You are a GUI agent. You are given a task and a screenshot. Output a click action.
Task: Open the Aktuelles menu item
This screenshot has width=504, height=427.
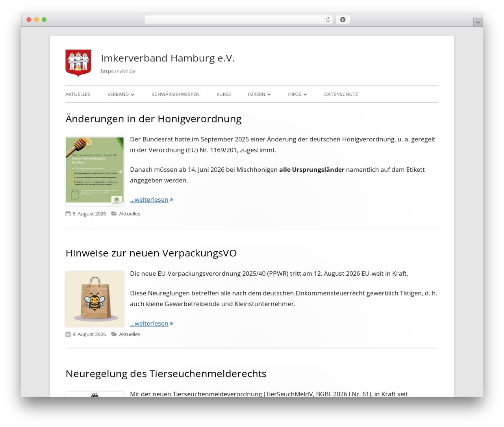tap(78, 94)
